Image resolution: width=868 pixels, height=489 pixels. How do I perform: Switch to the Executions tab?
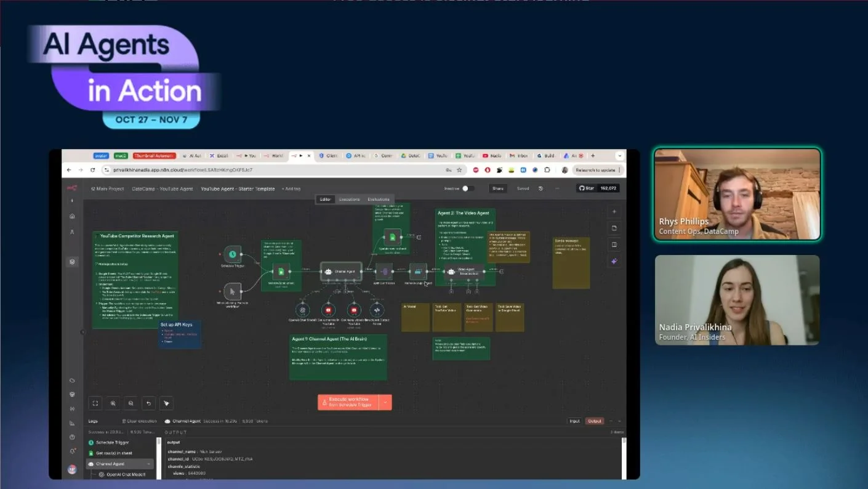tap(349, 200)
